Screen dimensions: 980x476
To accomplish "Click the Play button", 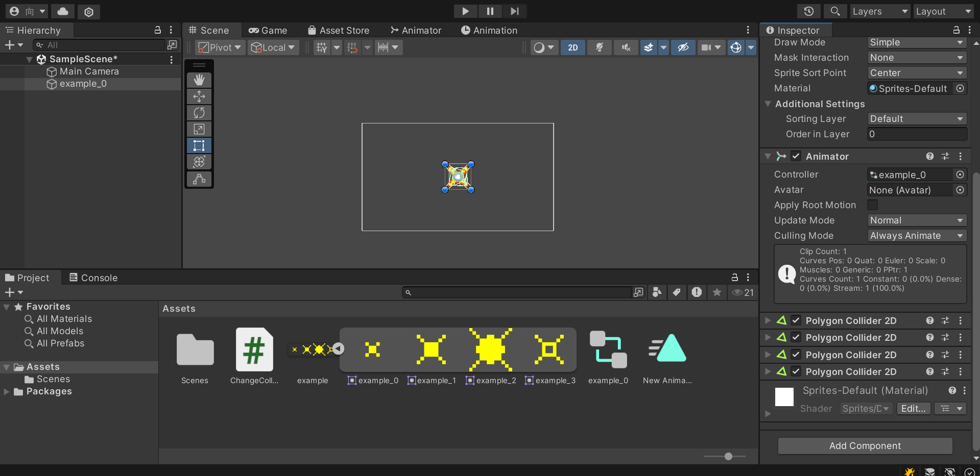I will pos(465,11).
